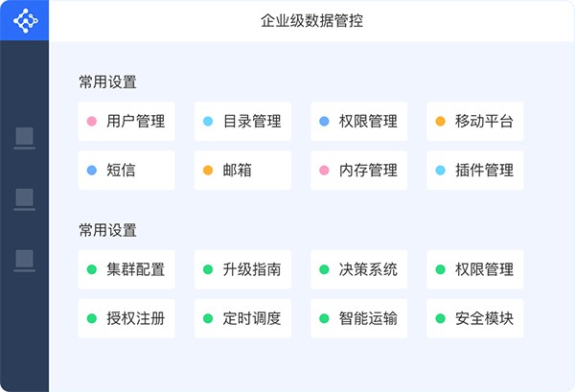This screenshot has height=392, width=575.
Task: Open 用户管理 settings
Action: coord(126,122)
